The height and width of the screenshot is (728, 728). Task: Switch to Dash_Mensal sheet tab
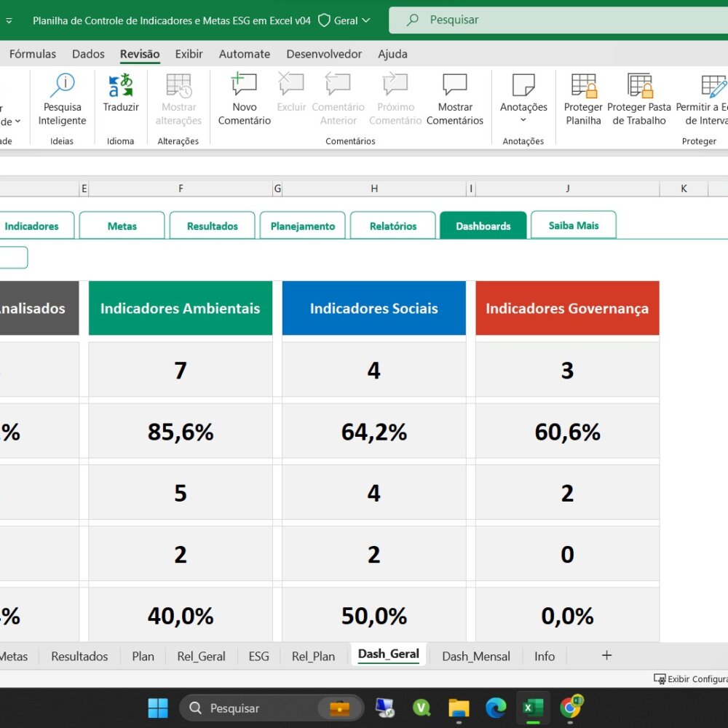click(x=476, y=656)
